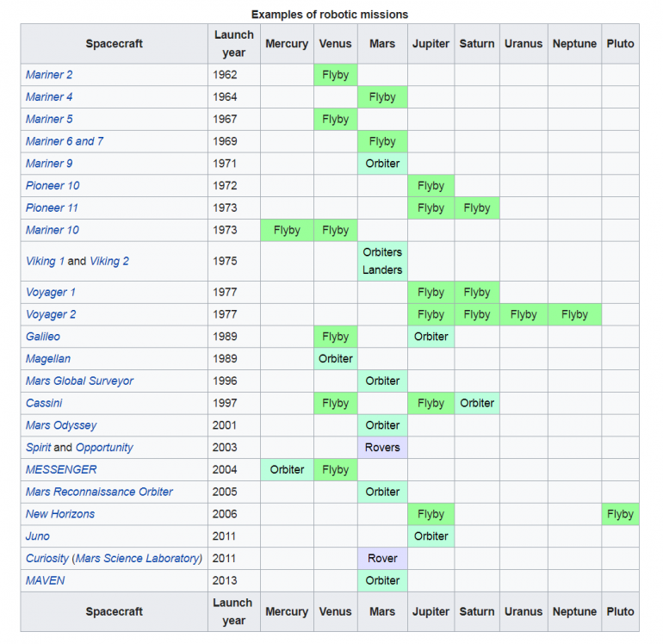Image resolution: width=663 pixels, height=644 pixels.
Task: Follow the Opportunity rover link
Action: click(x=104, y=448)
